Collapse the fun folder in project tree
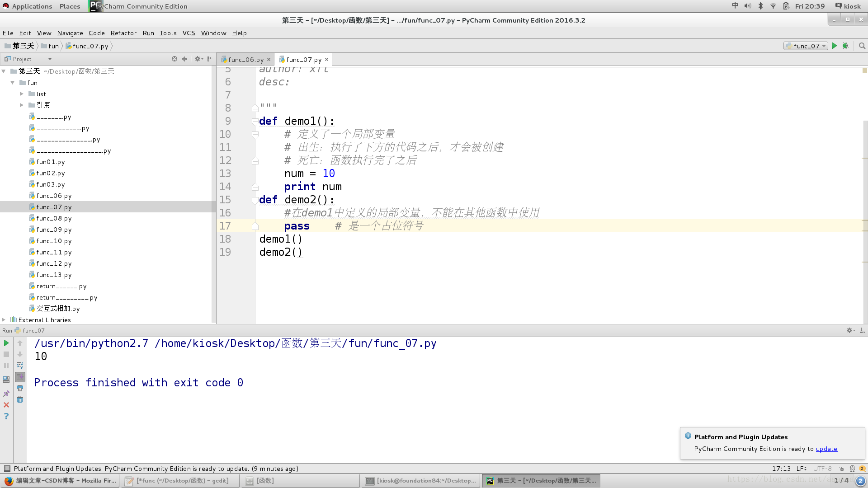Viewport: 868px width, 488px height. (x=13, y=83)
